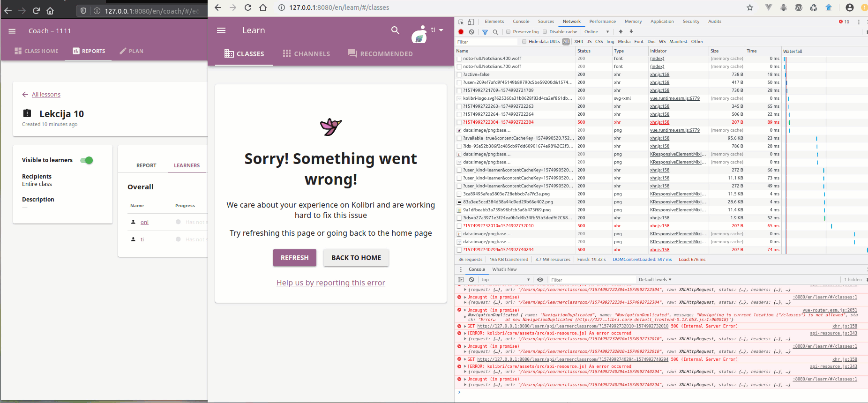Click the Refresh button

tap(295, 258)
